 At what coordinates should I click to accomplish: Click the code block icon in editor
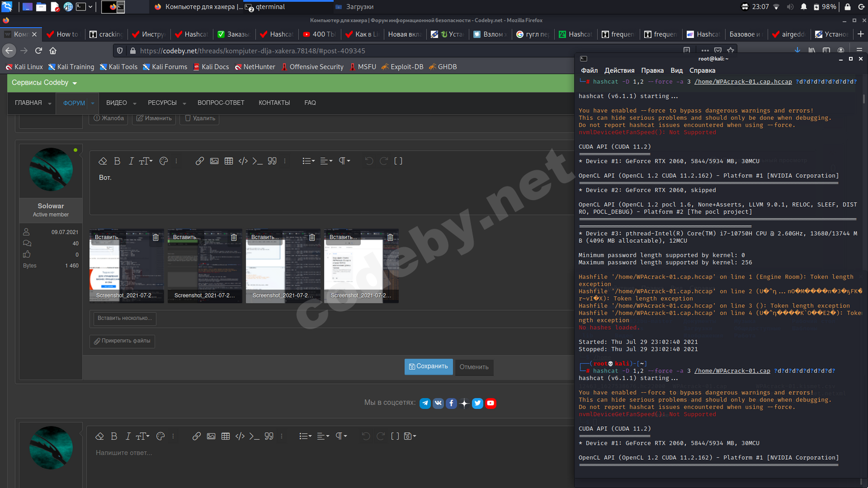click(243, 161)
